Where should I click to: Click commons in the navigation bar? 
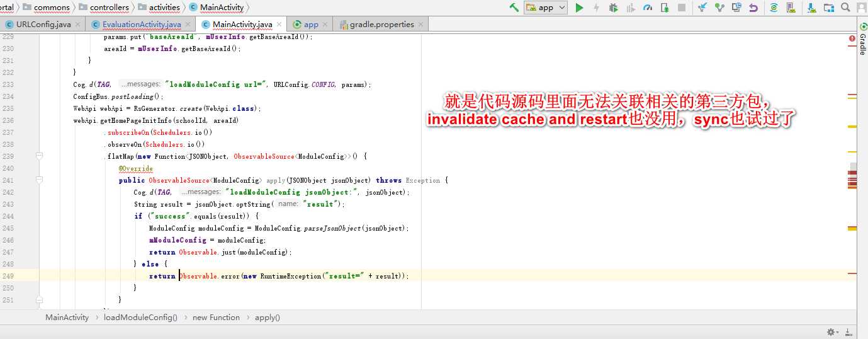pyautogui.click(x=46, y=8)
